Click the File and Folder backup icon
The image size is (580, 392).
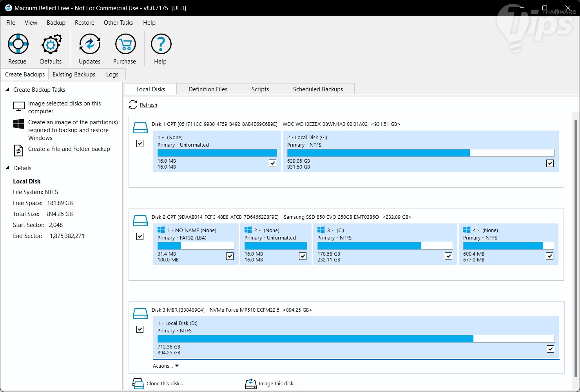18,150
